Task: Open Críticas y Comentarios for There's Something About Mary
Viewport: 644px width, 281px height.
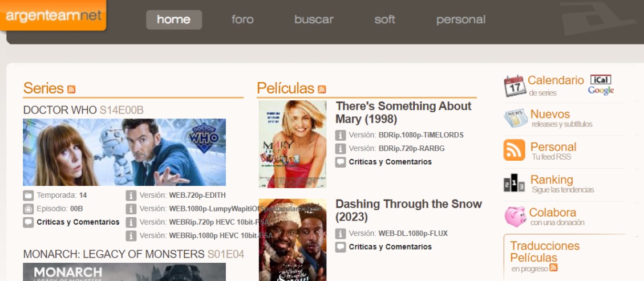Action: tap(390, 162)
